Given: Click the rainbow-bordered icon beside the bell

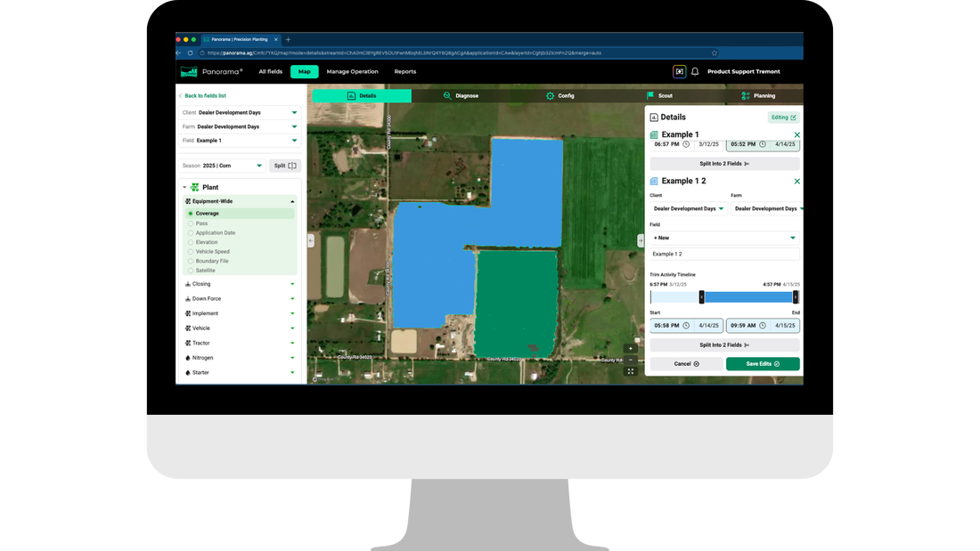Looking at the screenshot, I should coord(680,72).
